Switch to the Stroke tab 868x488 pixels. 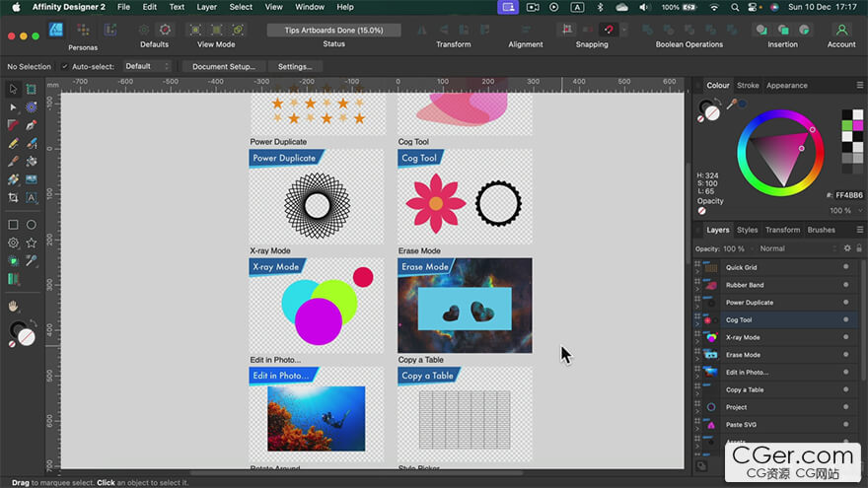(748, 86)
